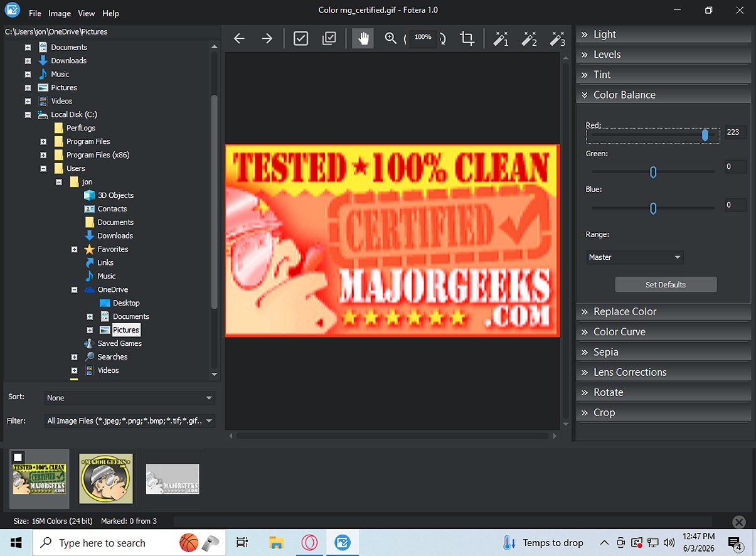Open the Sort dropdown showing None
The image size is (756, 556).
pos(130,398)
